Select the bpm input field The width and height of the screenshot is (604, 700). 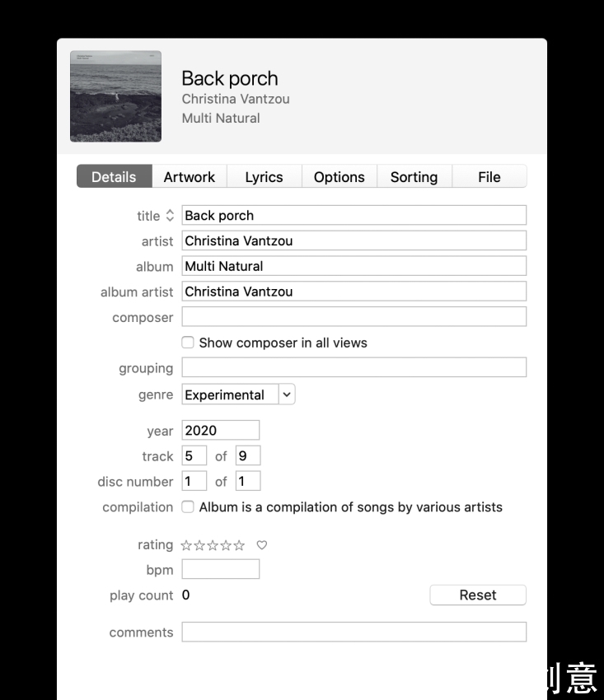(x=220, y=569)
